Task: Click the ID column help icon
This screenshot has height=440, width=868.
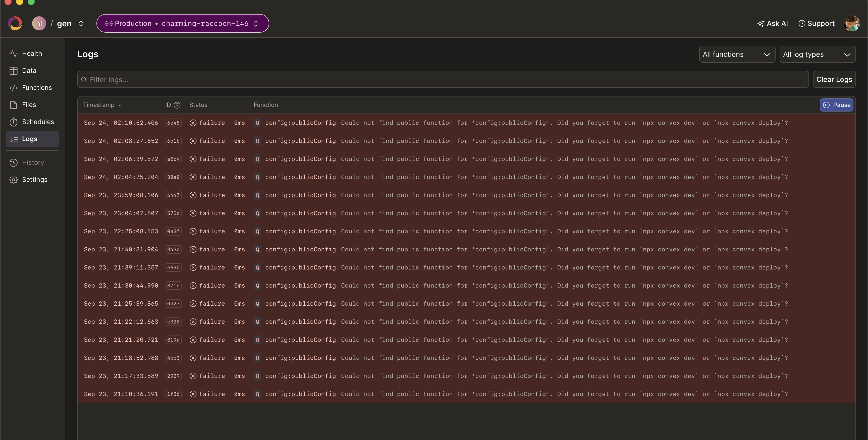Action: (x=177, y=105)
